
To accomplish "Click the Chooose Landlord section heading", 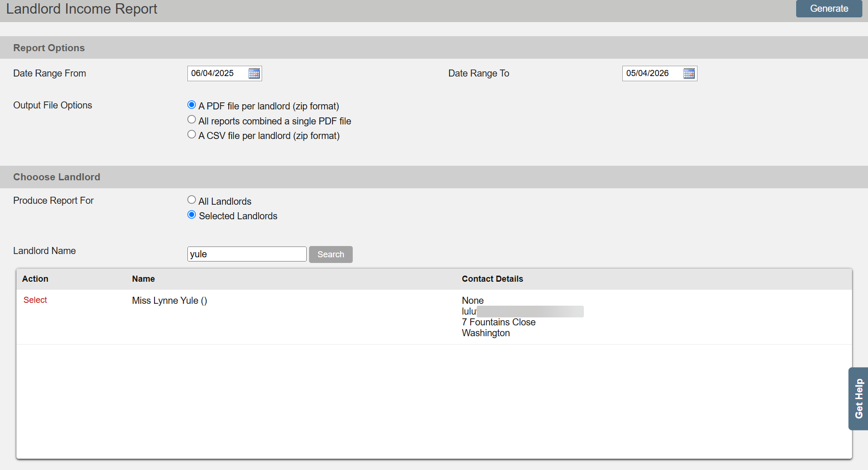I will (56, 177).
